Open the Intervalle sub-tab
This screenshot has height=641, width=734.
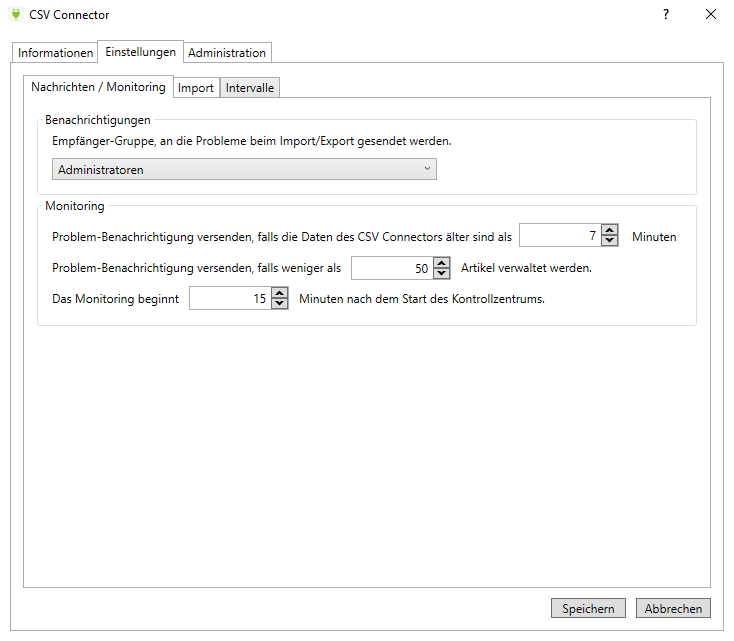(250, 88)
